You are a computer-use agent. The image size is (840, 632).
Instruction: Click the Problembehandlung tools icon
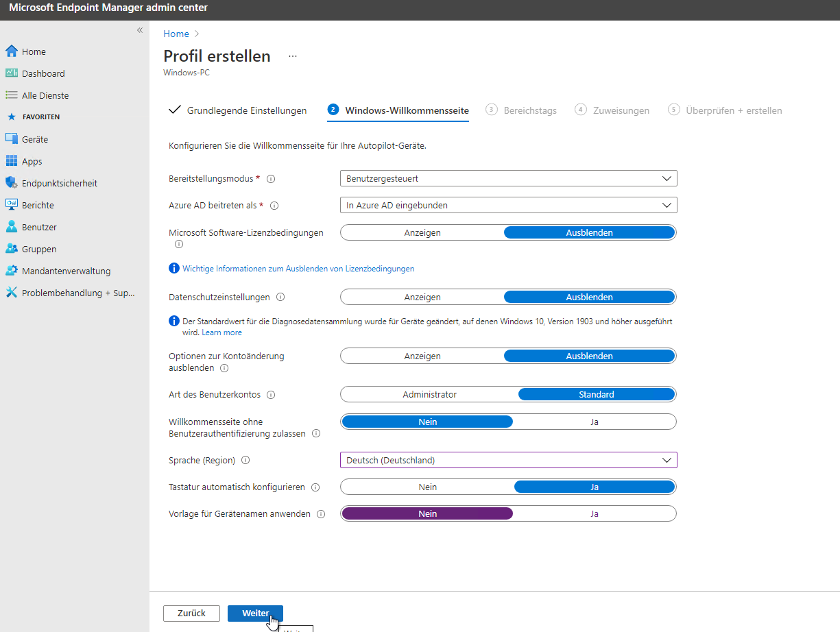pos(11,293)
